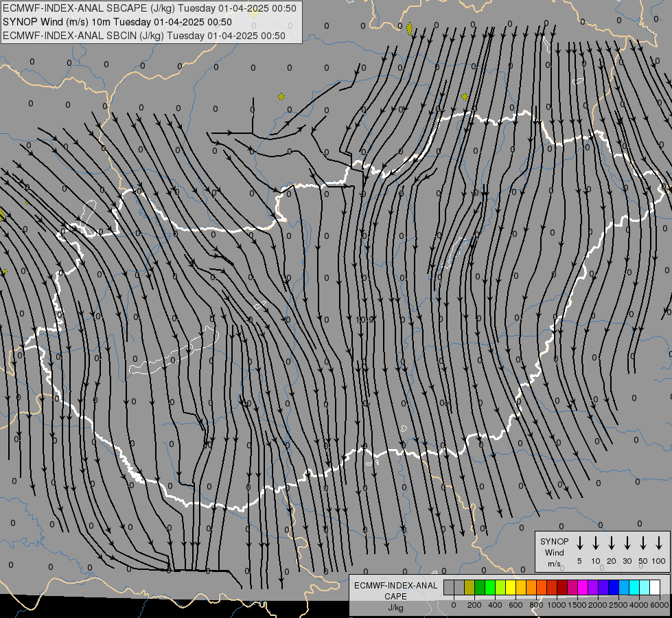Click the 'J/kg' unit label in legend
The image size is (672, 618).
tap(395, 608)
